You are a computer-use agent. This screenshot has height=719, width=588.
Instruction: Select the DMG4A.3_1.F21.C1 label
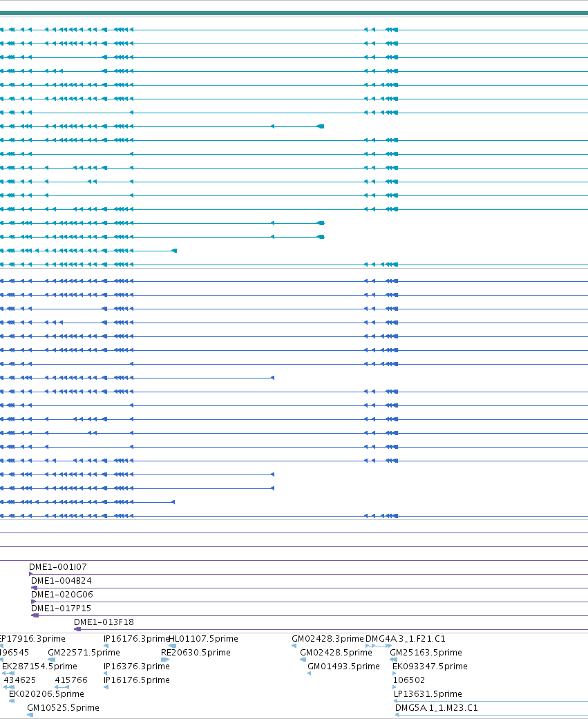coord(406,638)
